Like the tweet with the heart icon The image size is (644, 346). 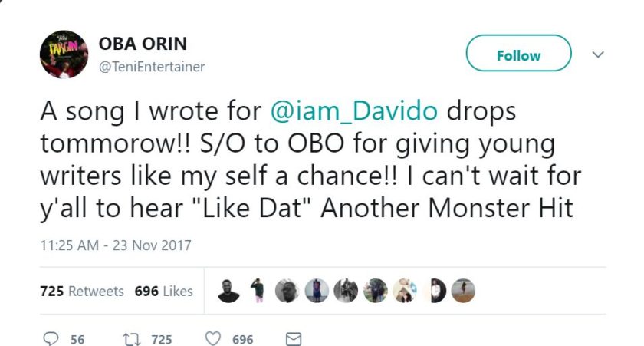pos(214,339)
